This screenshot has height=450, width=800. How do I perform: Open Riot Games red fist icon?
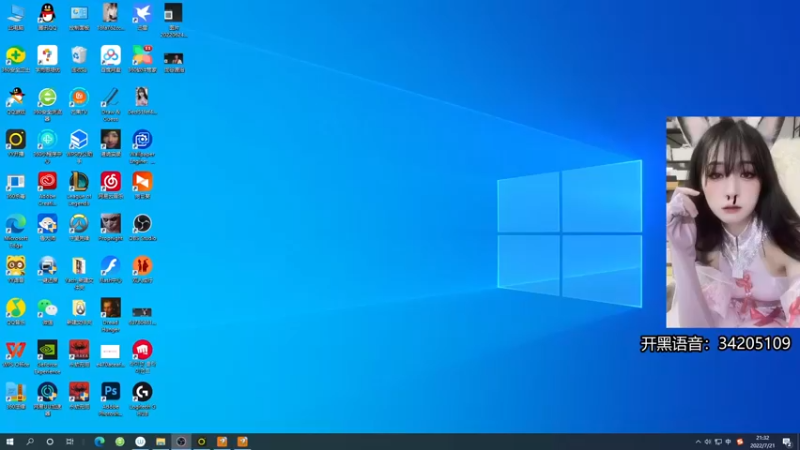(x=142, y=357)
